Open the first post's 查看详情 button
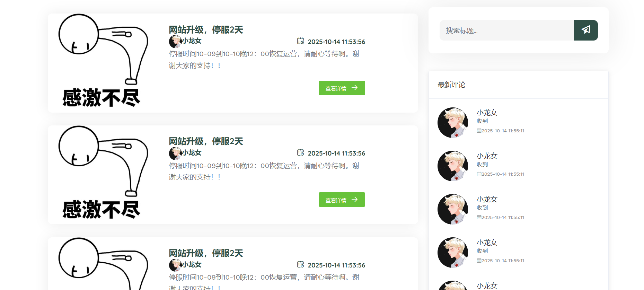 342,88
